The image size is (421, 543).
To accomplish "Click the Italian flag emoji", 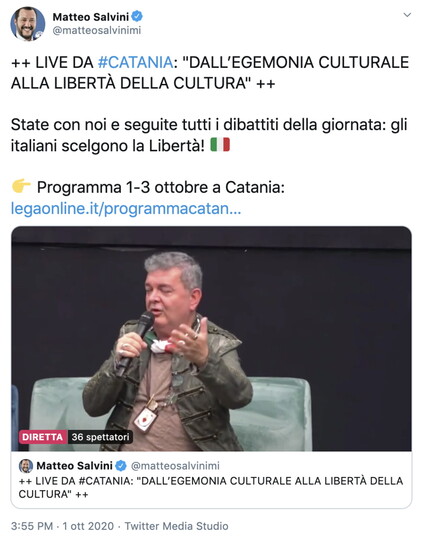I will point(220,145).
